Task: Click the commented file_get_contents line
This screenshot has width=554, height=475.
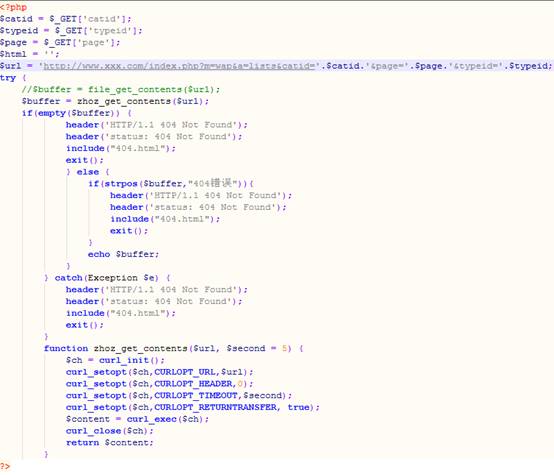Action: [121, 89]
